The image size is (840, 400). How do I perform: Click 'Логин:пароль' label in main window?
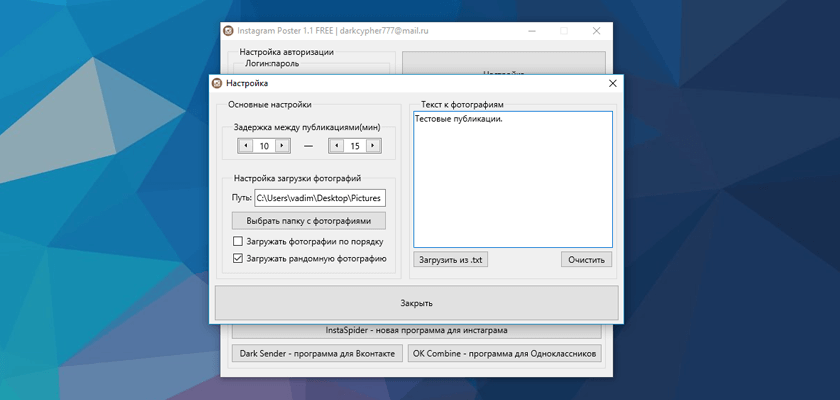272,64
